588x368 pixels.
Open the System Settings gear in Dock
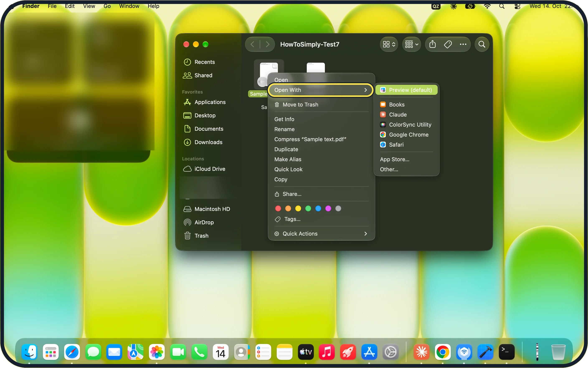click(390, 352)
